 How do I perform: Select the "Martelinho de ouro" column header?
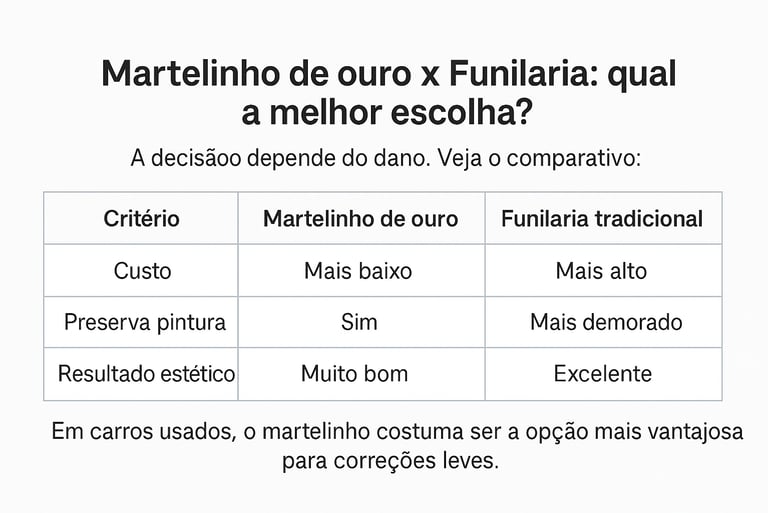point(361,218)
